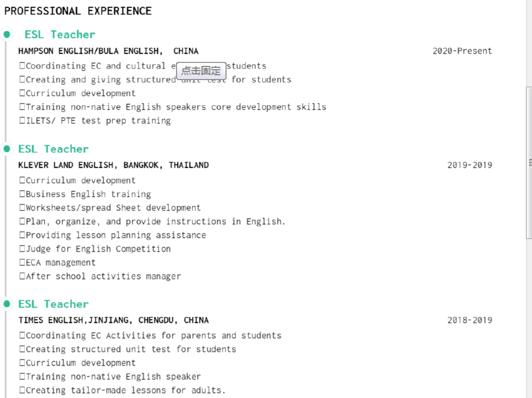Click the box bullet before "ILETS/ PTE test prep training"
The height and width of the screenshot is (398, 532).
[x=22, y=121]
